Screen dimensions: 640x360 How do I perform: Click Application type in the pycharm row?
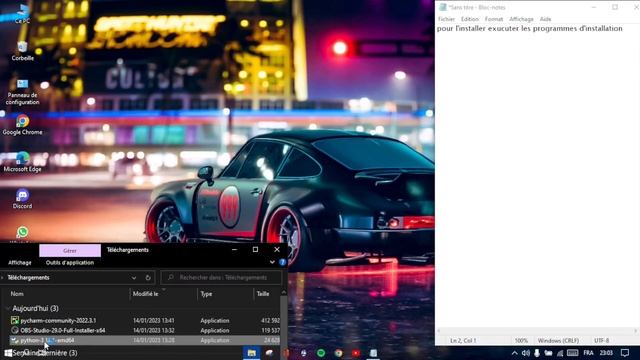(x=215, y=320)
